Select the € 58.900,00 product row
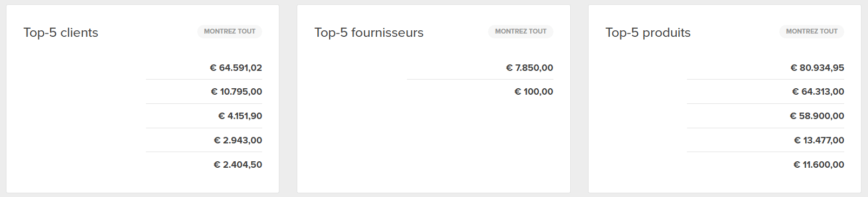The height and width of the screenshot is (197, 868). (x=765, y=116)
